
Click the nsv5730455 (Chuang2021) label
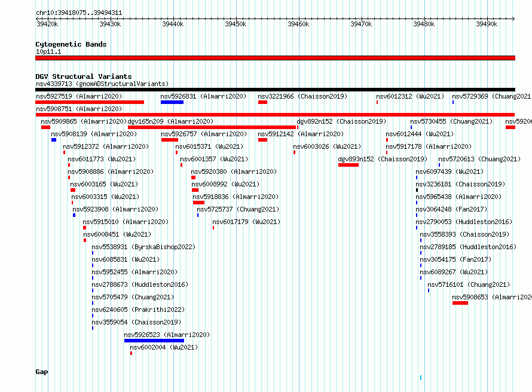click(451, 121)
